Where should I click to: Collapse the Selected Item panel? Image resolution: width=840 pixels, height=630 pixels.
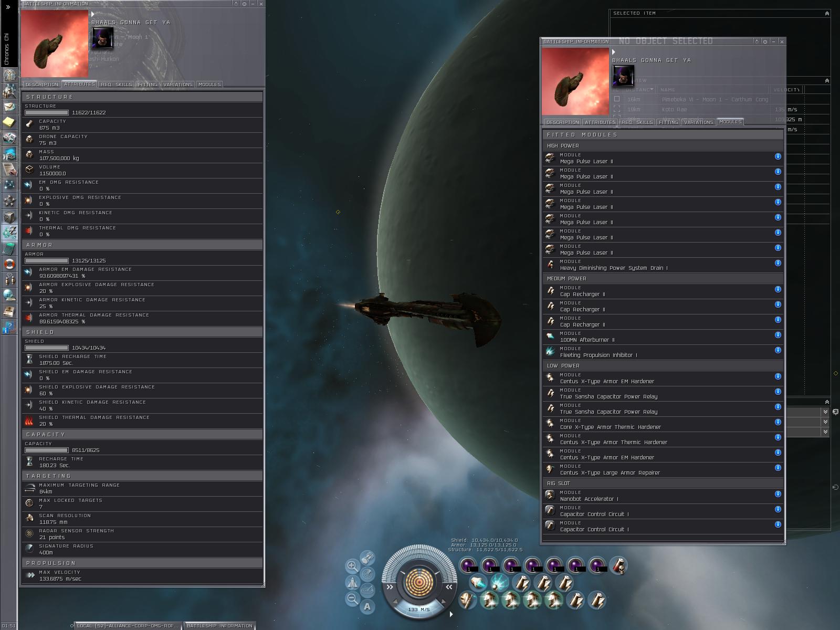[x=827, y=13]
